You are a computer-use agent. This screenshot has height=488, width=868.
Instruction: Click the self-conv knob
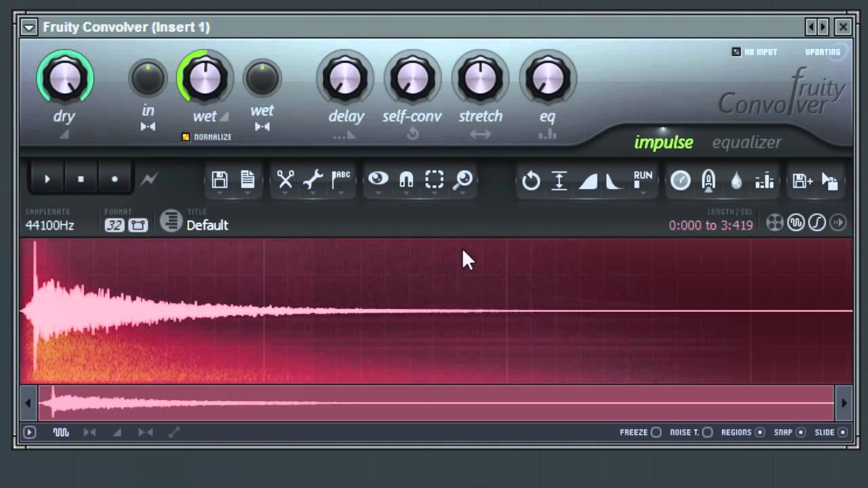coord(412,78)
